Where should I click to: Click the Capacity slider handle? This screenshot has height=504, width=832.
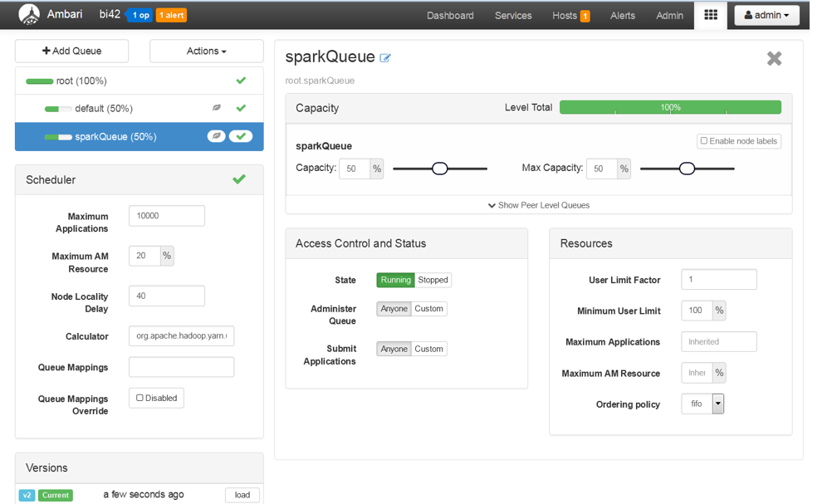(440, 169)
